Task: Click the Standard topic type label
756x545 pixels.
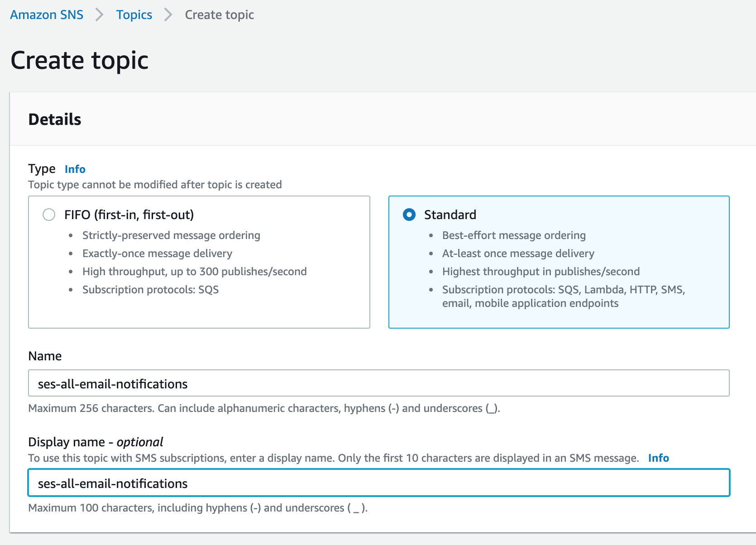Action: pyautogui.click(x=450, y=215)
